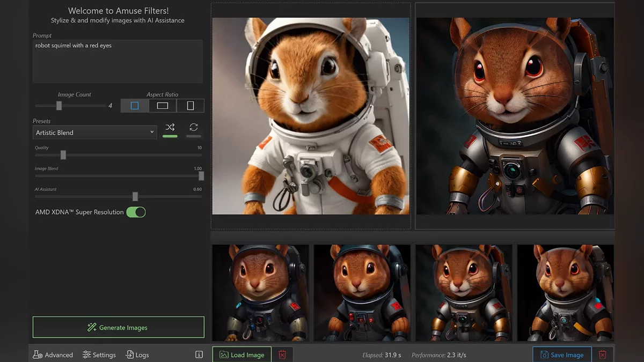Viewport: 644px width, 362px height.
Task: Click the red delete icon beside Save Image
Action: [x=603, y=354]
